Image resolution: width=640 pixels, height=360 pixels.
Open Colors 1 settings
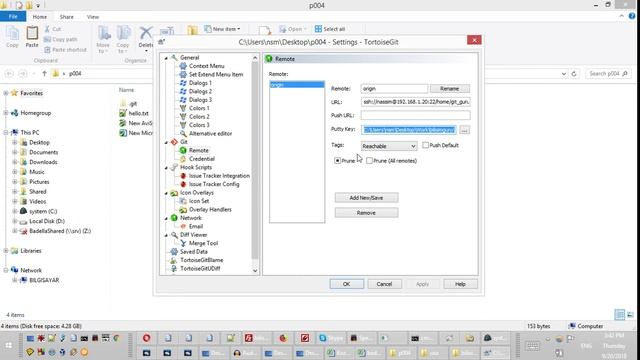(x=199, y=108)
